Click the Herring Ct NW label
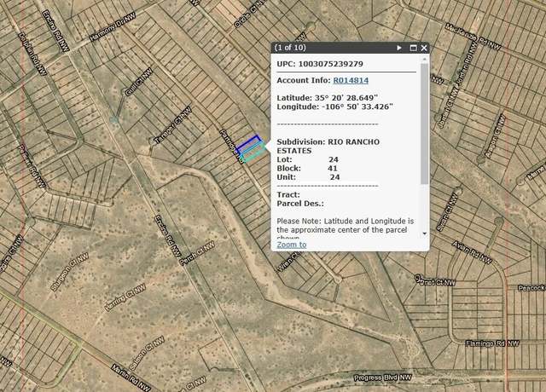546x392 pixels. 125,297
